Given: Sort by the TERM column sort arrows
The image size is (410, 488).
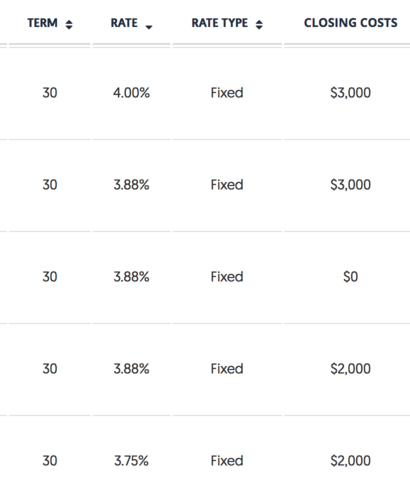Looking at the screenshot, I should coord(69,24).
